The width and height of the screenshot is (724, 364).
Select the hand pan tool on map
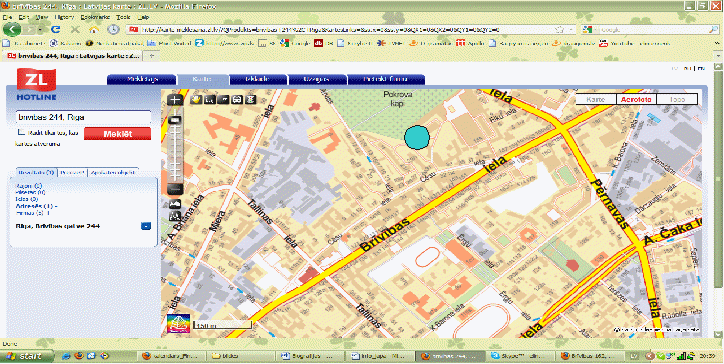pyautogui.click(x=196, y=99)
